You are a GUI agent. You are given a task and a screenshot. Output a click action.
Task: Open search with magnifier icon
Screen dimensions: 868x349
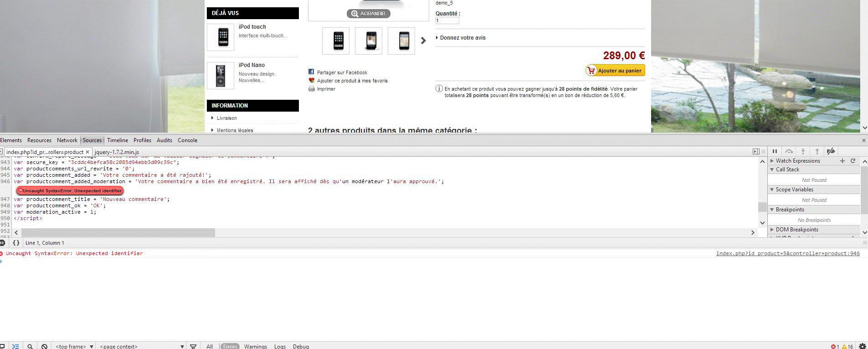click(30, 346)
